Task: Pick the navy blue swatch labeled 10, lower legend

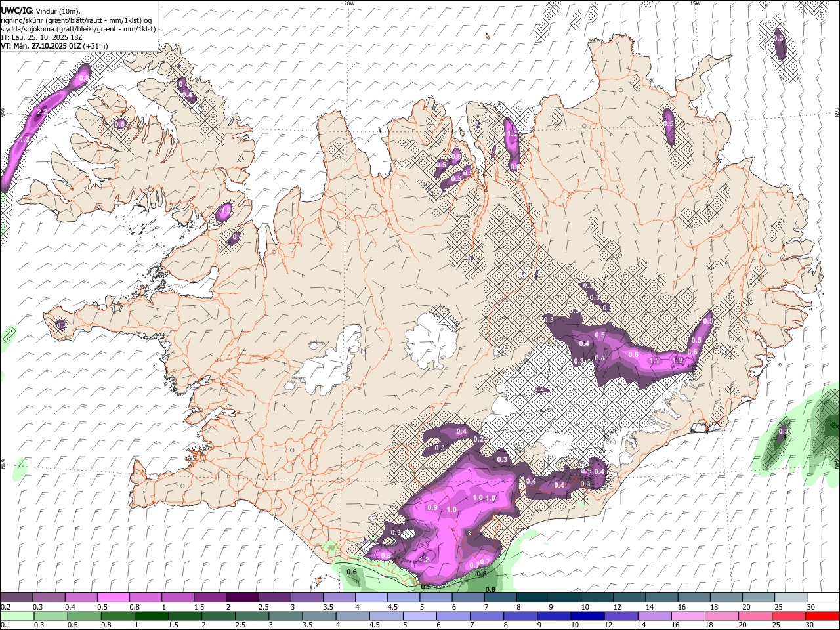Action: [587, 616]
